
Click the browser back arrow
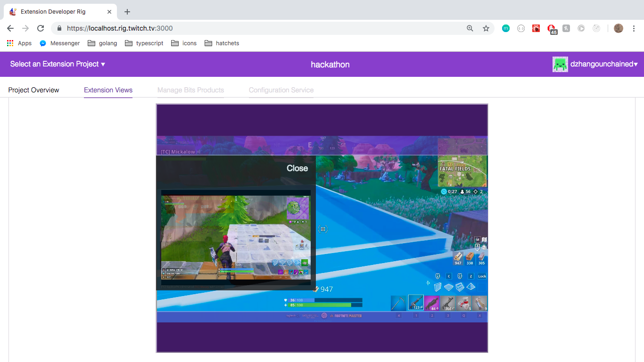10,28
